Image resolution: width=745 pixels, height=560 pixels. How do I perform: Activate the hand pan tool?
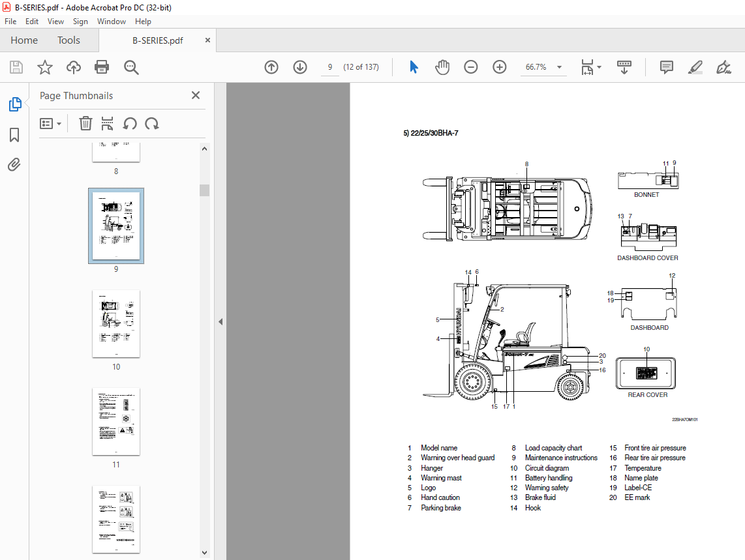point(442,67)
